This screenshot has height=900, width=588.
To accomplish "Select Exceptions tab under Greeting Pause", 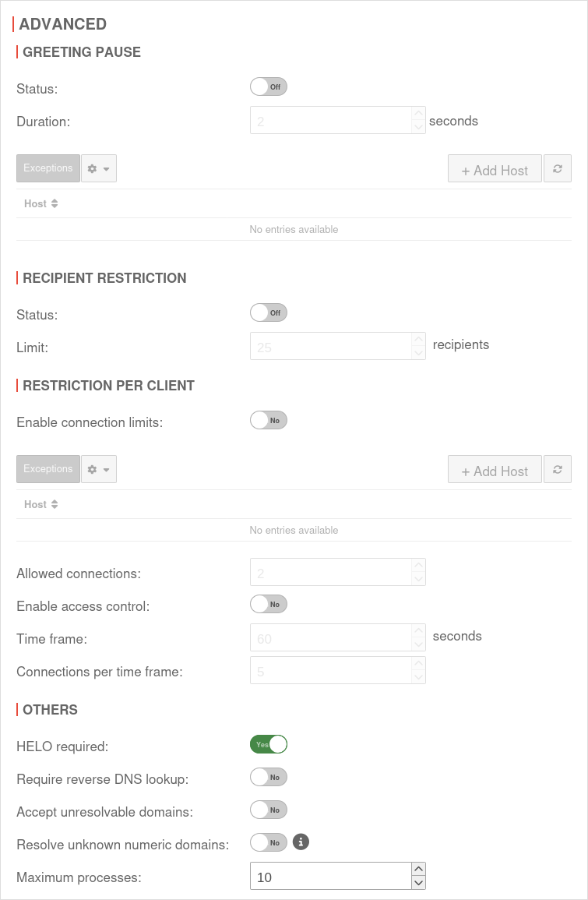I will pyautogui.click(x=48, y=168).
